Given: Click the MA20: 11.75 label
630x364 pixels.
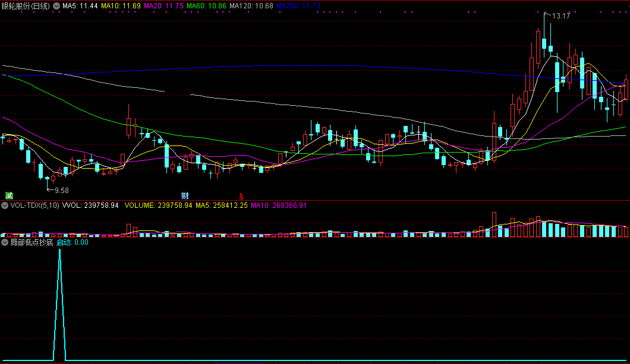Looking at the screenshot, I should [164, 6].
